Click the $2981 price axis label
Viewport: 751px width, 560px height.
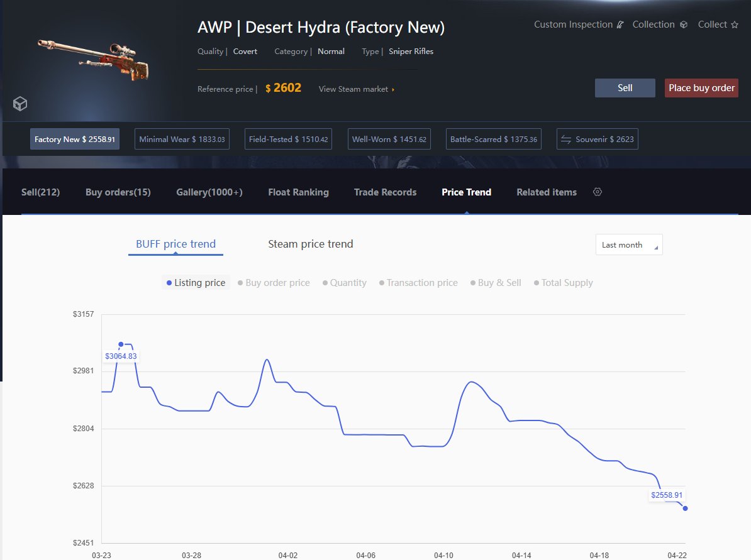[83, 371]
